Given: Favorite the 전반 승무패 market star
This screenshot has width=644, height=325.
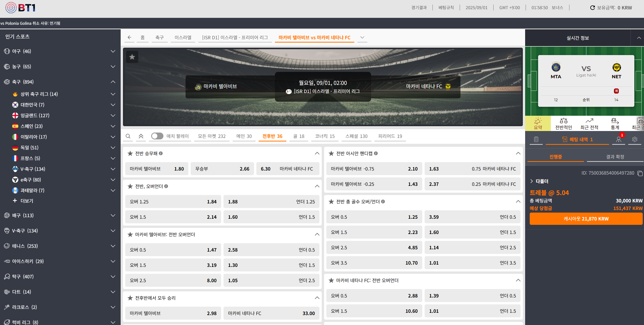Looking at the screenshot, I should (x=130, y=153).
